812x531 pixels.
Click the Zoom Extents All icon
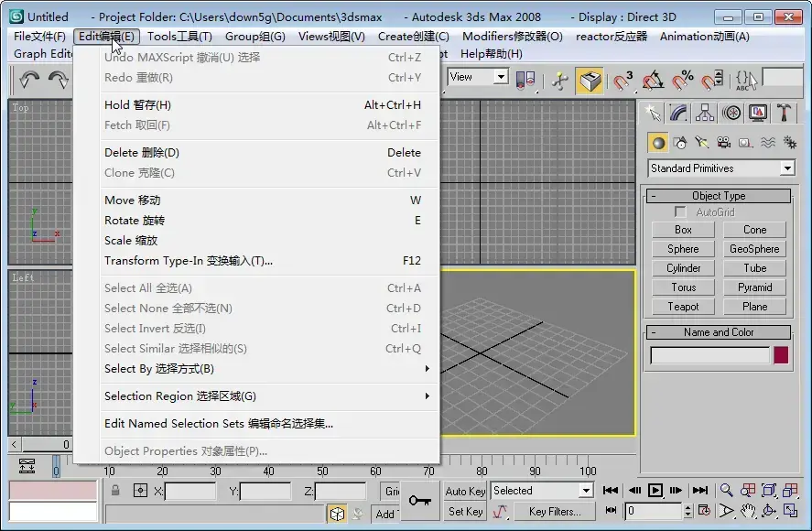click(790, 491)
